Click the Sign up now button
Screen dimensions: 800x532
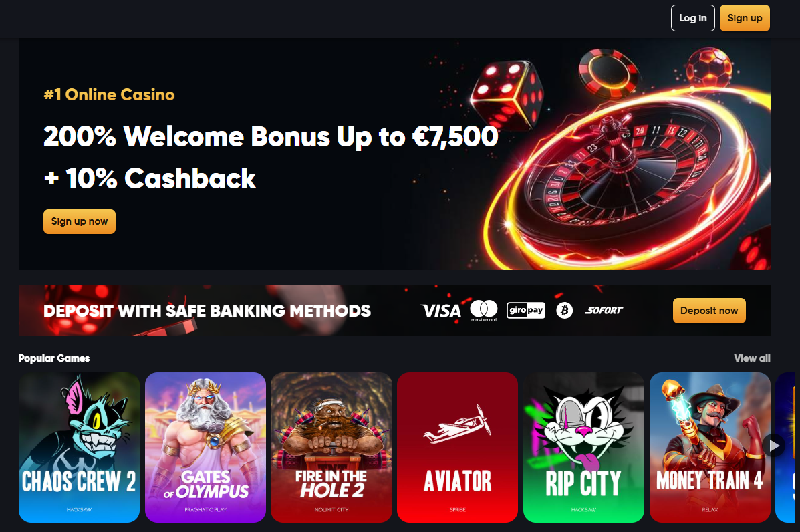click(80, 221)
